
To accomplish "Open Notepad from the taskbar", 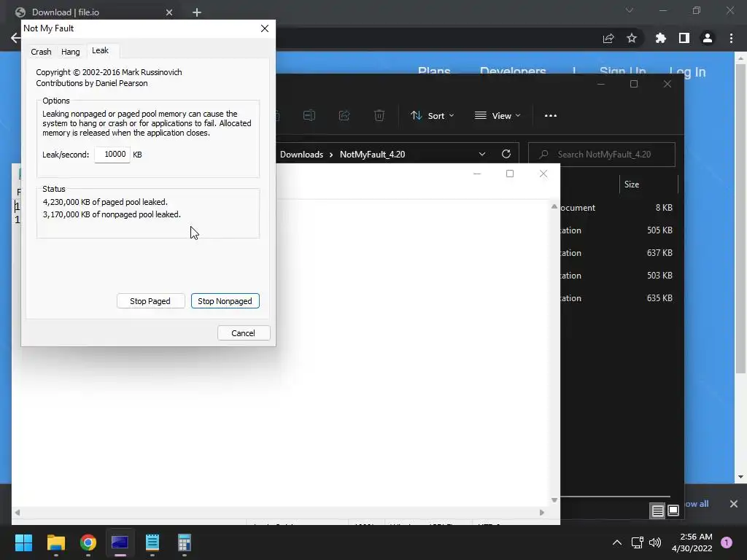I will coord(152,542).
